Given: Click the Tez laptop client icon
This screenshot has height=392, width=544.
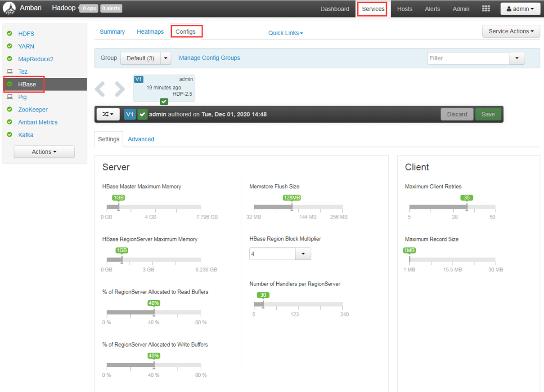Looking at the screenshot, I should click(x=10, y=71).
